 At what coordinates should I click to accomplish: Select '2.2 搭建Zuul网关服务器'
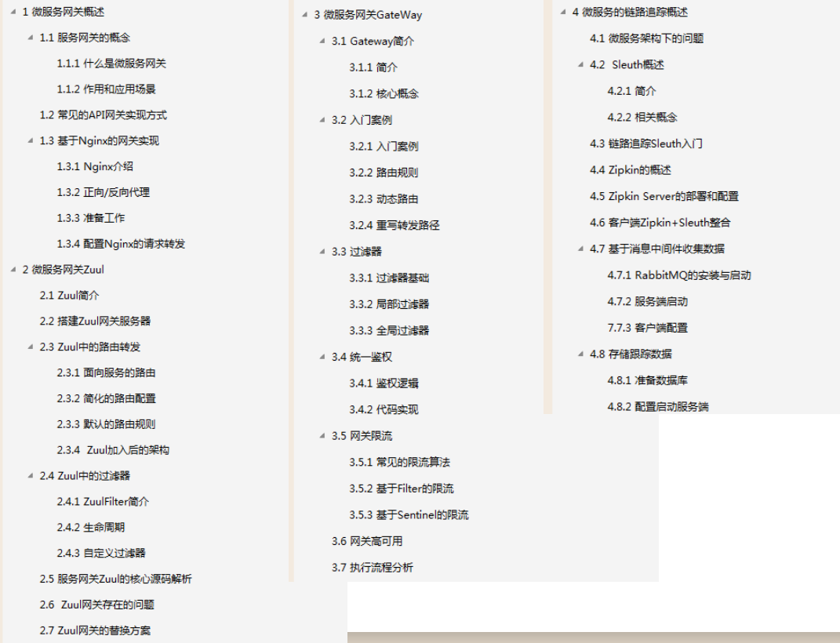96,321
